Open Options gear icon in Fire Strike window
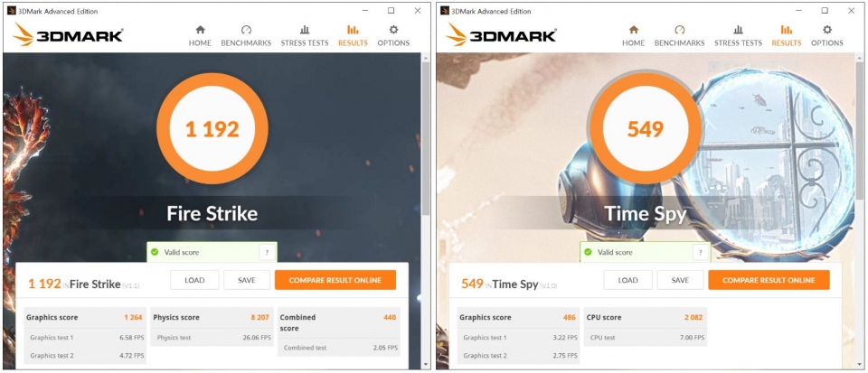868x373 pixels. click(x=393, y=30)
